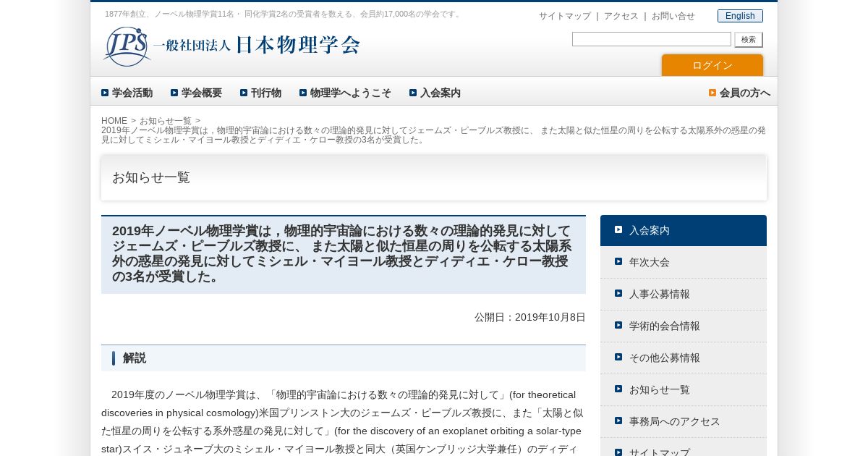Screen dimensions: 868x456
Task: Open the サイトマップ header link
Action: click(x=565, y=16)
